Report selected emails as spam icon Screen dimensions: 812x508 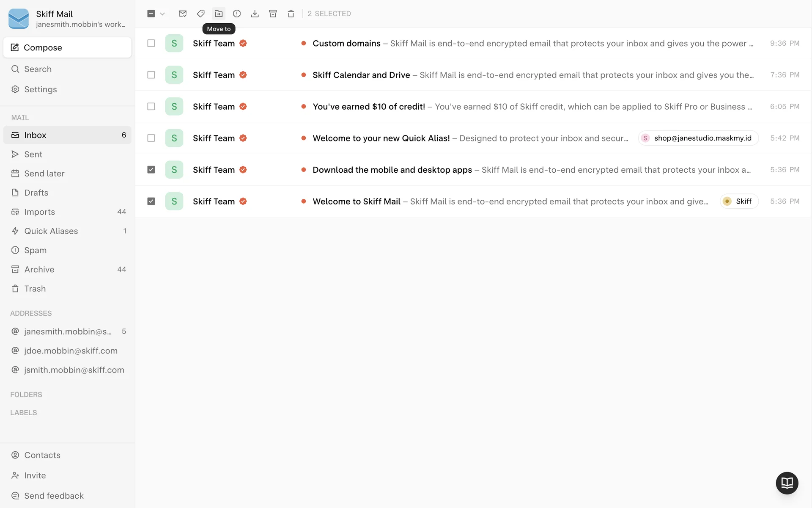(237, 14)
